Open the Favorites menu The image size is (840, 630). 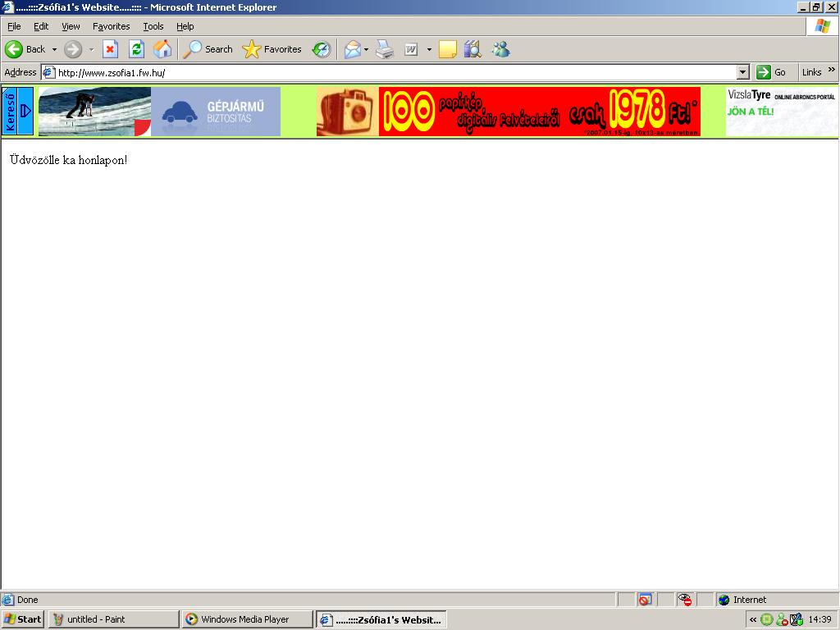pos(111,26)
